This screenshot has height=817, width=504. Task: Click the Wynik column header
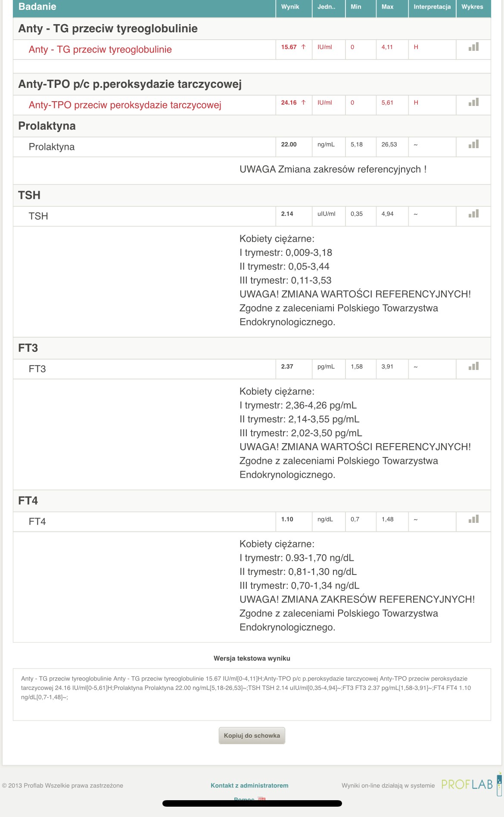[290, 7]
